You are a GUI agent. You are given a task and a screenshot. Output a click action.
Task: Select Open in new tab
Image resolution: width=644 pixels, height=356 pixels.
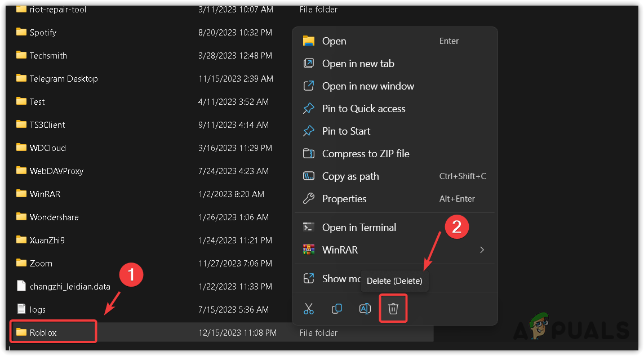click(x=358, y=64)
